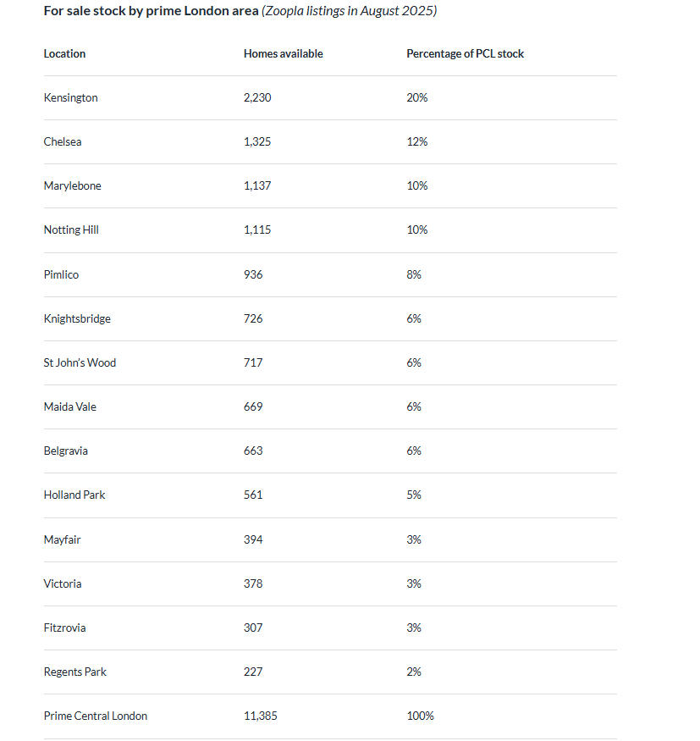
Task: Select Maida Vale's 669 value
Action: point(253,406)
